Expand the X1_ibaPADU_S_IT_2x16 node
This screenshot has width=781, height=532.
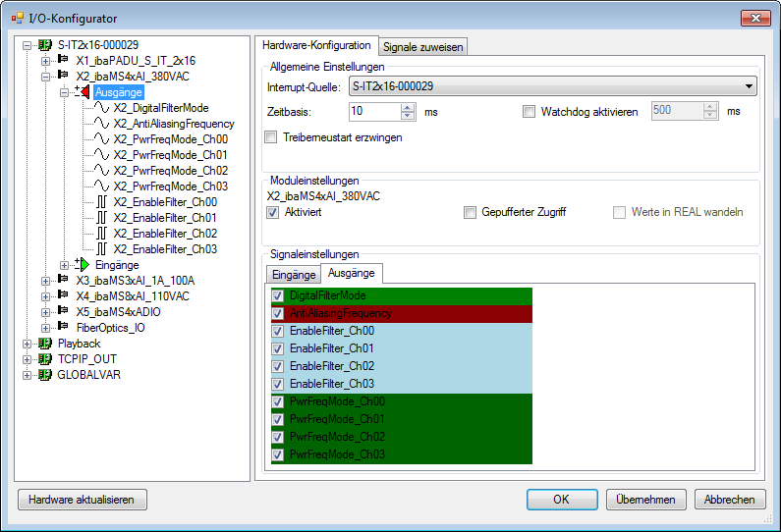click(45, 61)
